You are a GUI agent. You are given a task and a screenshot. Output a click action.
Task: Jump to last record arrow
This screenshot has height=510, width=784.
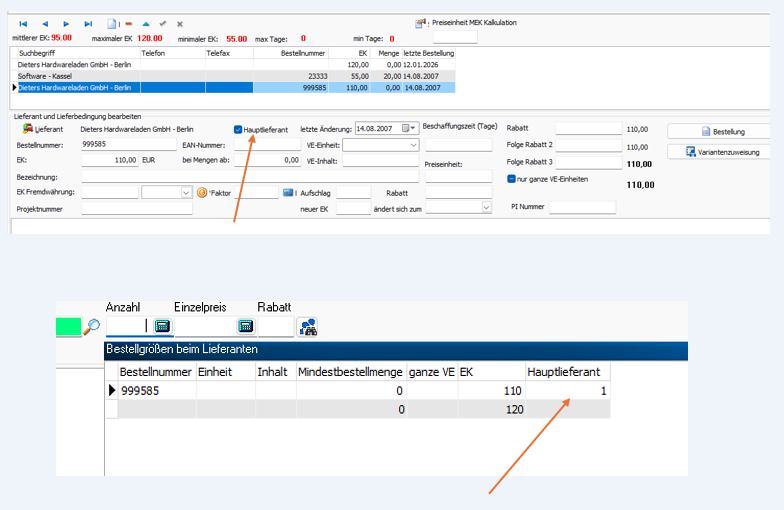pos(88,23)
